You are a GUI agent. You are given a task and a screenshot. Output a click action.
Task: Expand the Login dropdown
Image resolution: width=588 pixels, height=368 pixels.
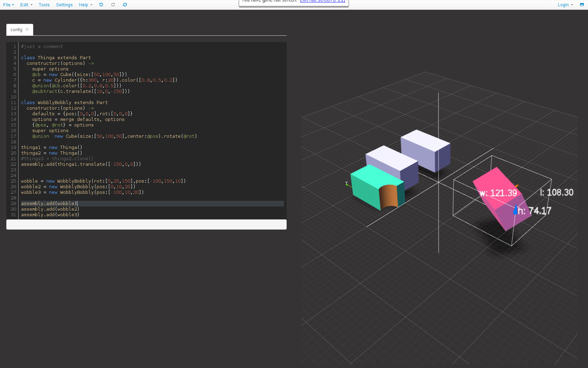tap(565, 5)
